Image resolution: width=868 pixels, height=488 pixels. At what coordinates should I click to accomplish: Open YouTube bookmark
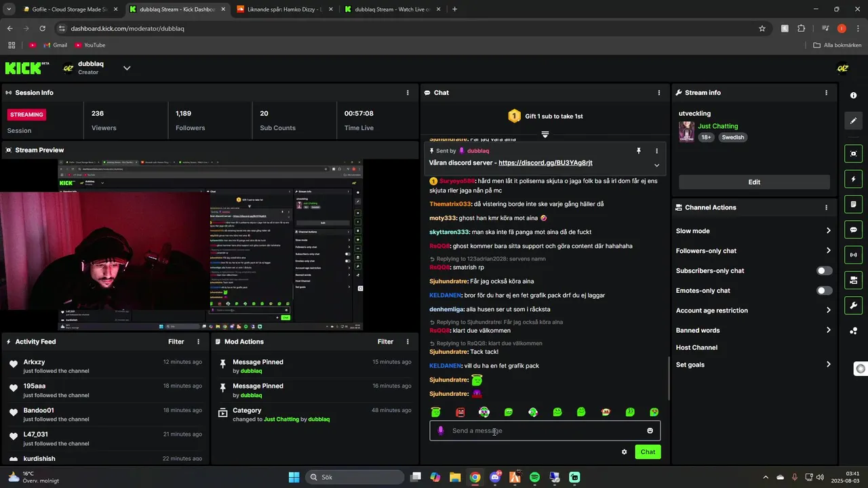click(90, 45)
